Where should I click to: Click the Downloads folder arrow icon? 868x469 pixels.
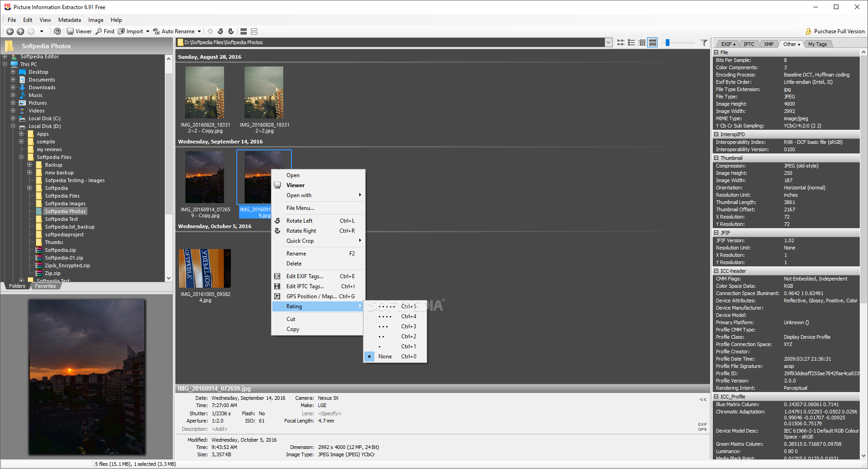22,87
